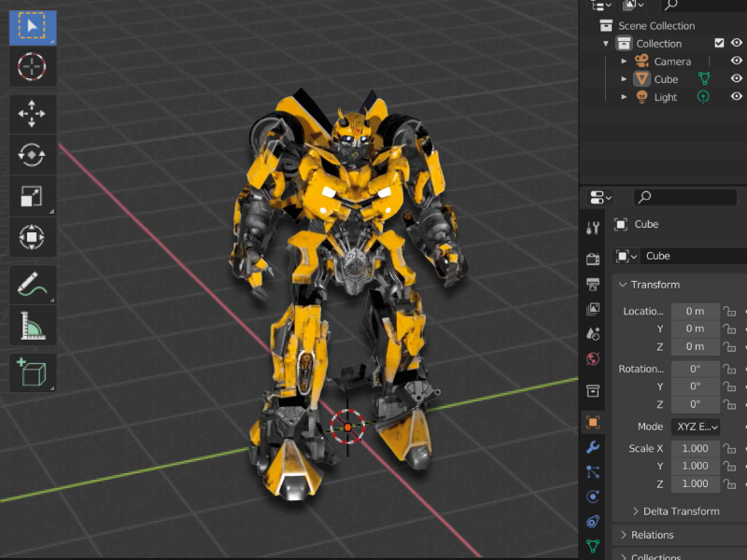747x560 pixels.
Task: Open View Layer properties tab
Action: click(593, 309)
